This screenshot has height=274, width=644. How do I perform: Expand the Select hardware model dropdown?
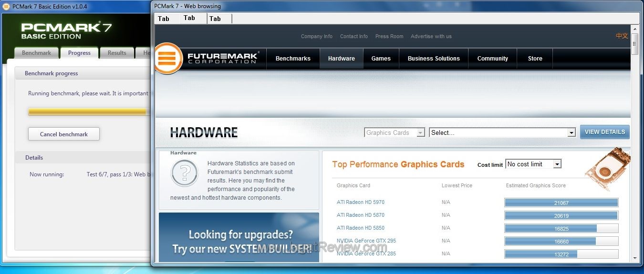click(503, 133)
